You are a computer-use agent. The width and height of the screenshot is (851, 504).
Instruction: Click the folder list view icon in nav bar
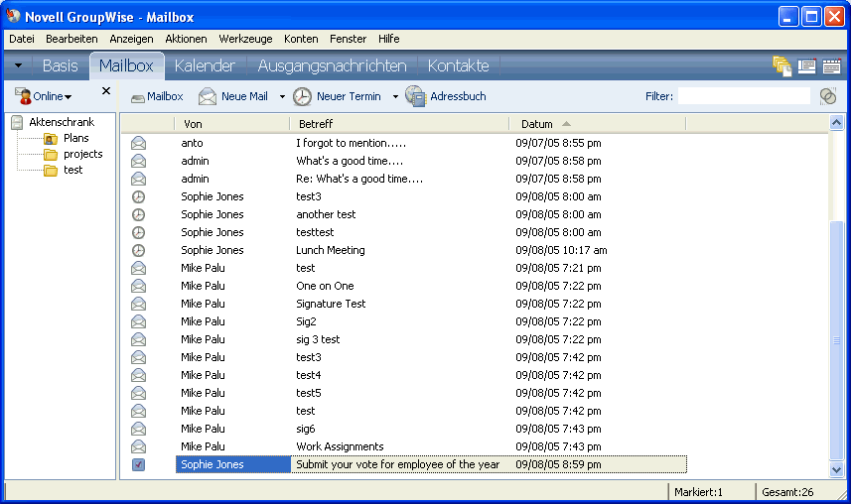[x=782, y=66]
